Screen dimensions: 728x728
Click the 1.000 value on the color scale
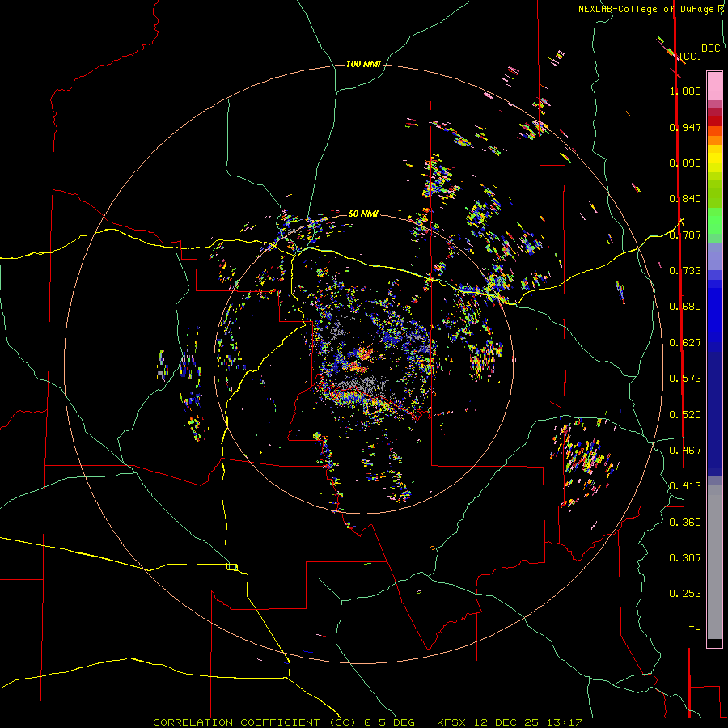pos(685,91)
